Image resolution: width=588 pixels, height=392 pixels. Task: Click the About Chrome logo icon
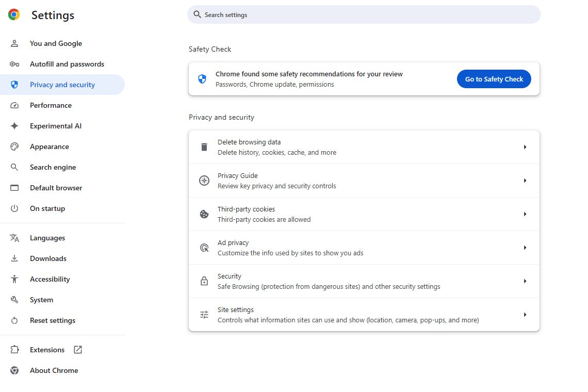14,370
